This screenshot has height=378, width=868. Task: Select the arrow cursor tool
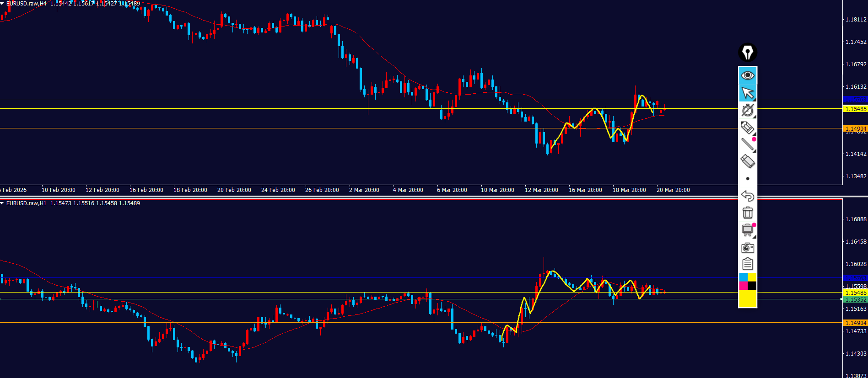coord(747,93)
